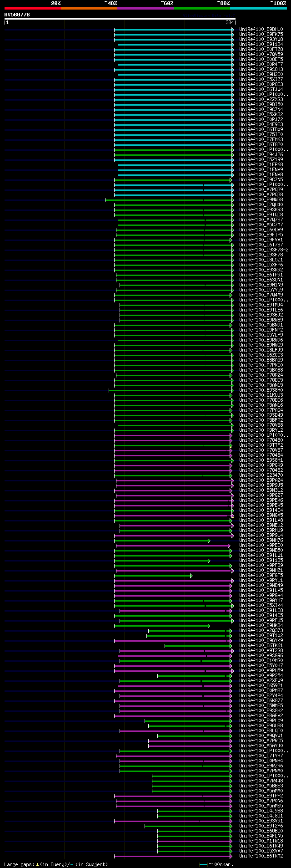Select label UniRef100_Q9C7N4
The width and height of the screenshot is (291, 868).
pos(261,110)
